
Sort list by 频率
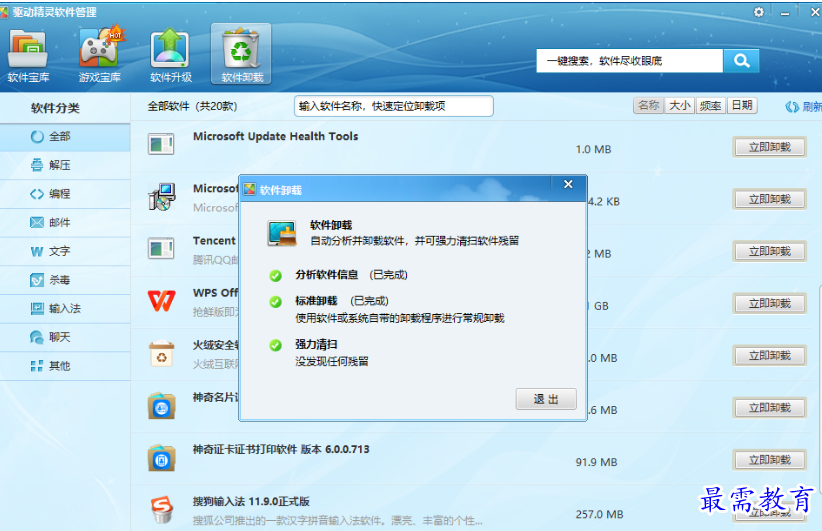tap(710, 105)
